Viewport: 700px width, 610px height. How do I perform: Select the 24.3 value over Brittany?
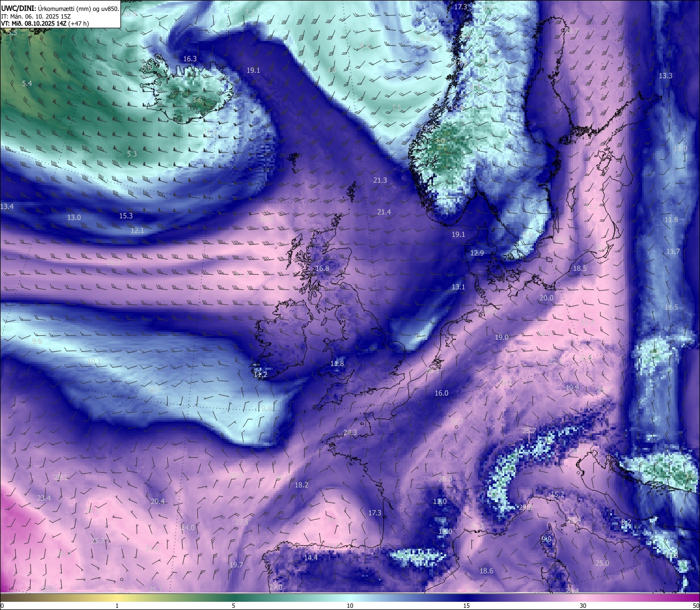point(350,432)
